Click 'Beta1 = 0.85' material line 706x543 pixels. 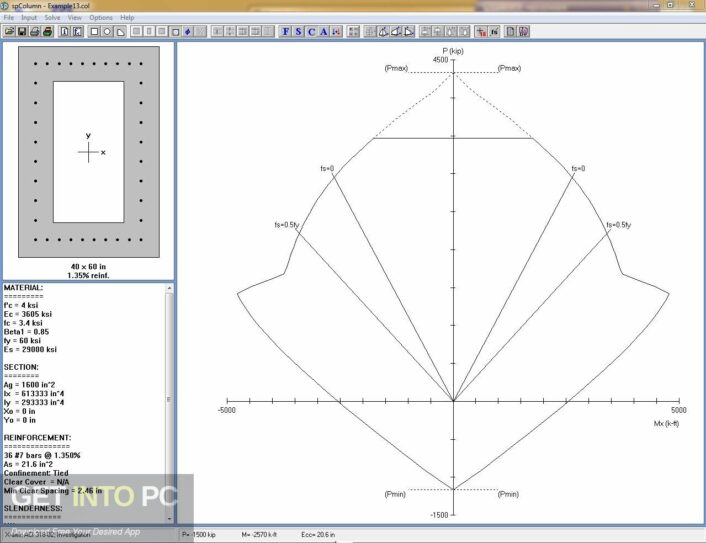pyautogui.click(x=27, y=332)
